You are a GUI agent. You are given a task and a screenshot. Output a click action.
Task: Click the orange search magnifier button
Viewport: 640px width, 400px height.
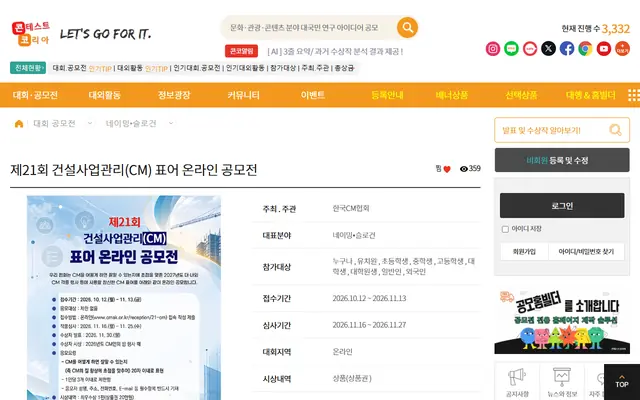[x=407, y=27]
